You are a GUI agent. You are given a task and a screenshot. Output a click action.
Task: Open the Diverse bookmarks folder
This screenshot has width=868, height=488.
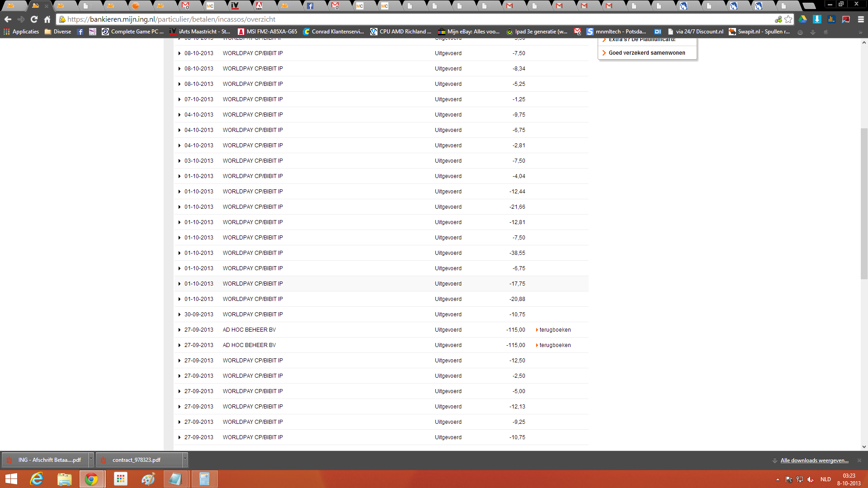(x=58, y=32)
